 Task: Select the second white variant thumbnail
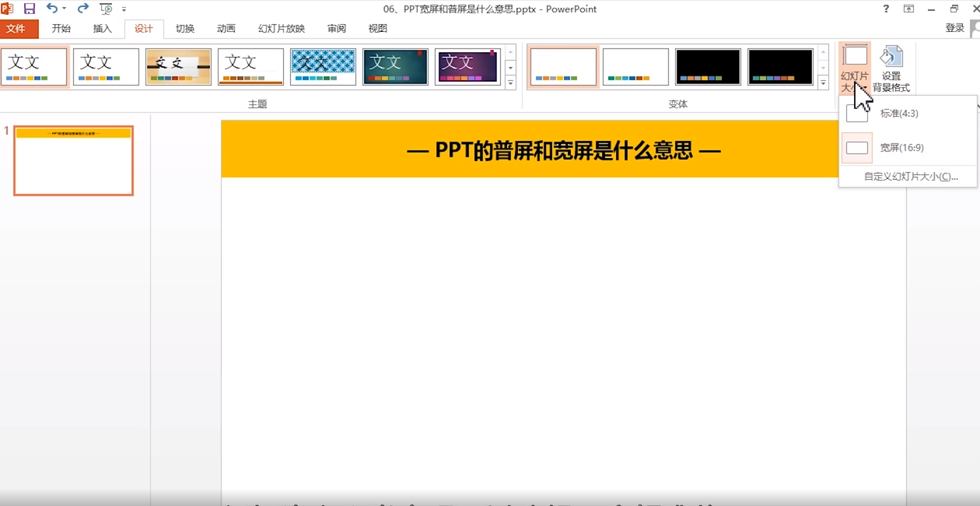click(x=636, y=67)
